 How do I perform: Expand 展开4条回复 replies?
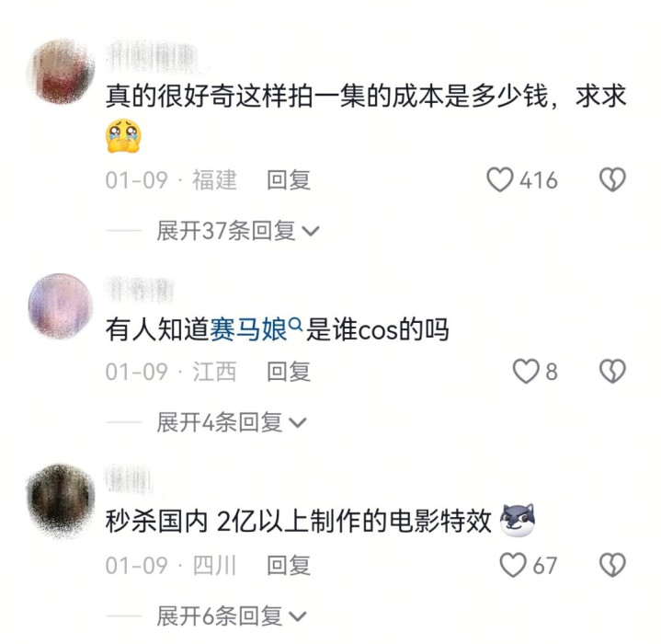pyautogui.click(x=232, y=422)
